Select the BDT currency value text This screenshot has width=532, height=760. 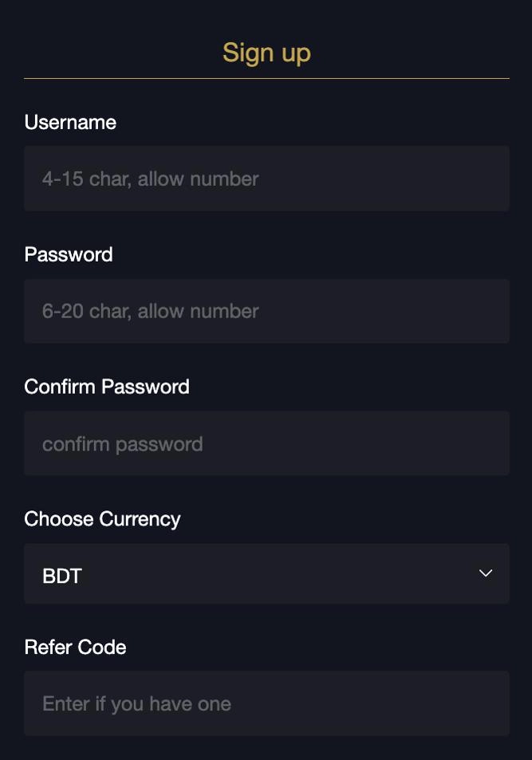click(x=62, y=576)
